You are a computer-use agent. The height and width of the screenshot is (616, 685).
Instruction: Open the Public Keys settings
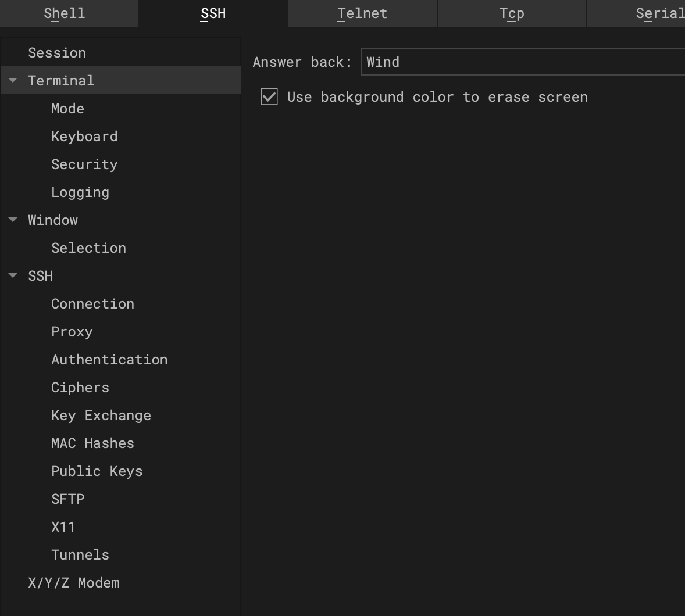97,471
